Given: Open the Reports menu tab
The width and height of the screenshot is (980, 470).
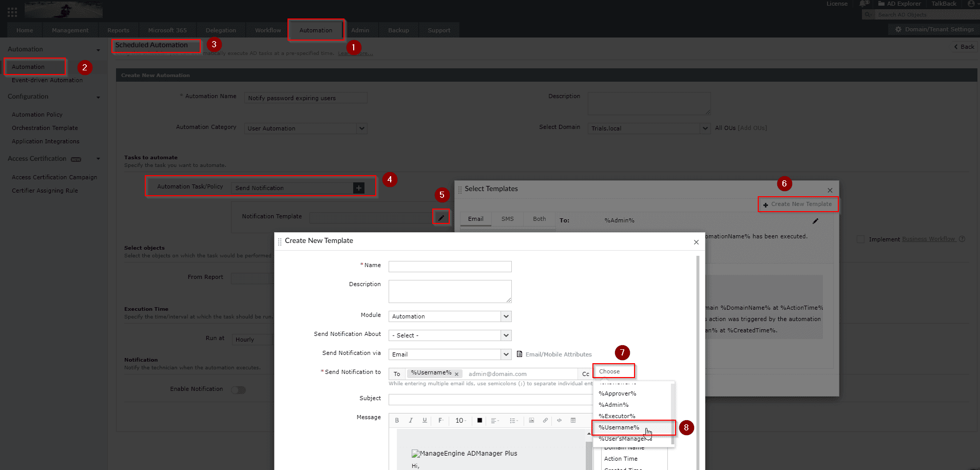Looking at the screenshot, I should (x=118, y=30).
